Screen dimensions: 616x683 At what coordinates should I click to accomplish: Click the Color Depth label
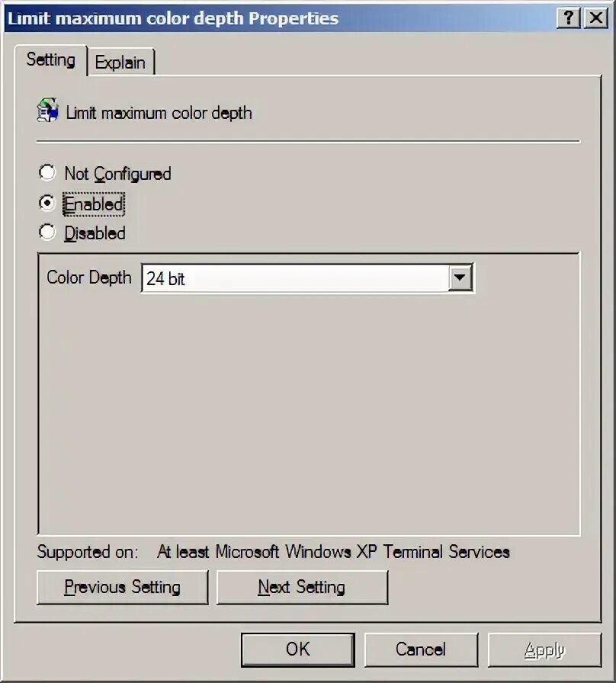pos(89,277)
